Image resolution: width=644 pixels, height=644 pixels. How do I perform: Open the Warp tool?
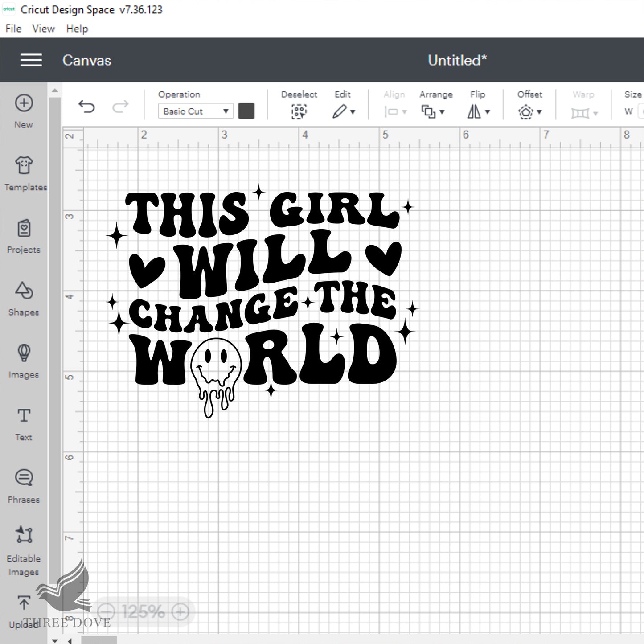coord(580,113)
